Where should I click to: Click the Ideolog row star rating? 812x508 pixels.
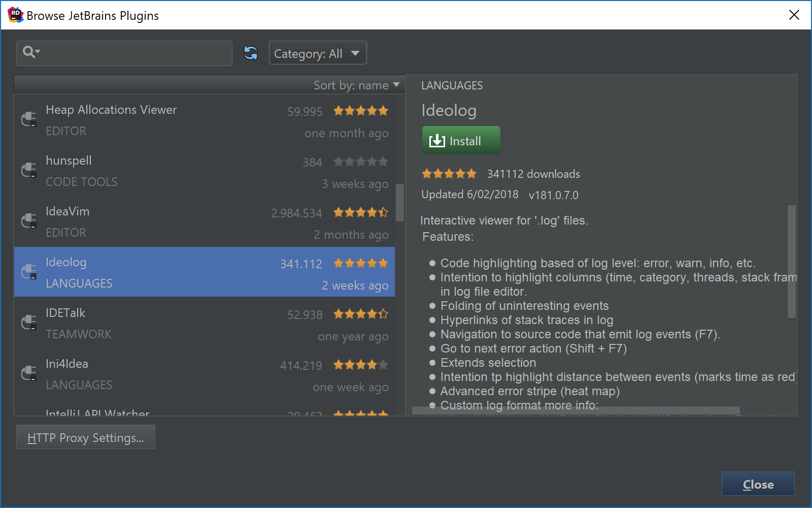click(361, 263)
